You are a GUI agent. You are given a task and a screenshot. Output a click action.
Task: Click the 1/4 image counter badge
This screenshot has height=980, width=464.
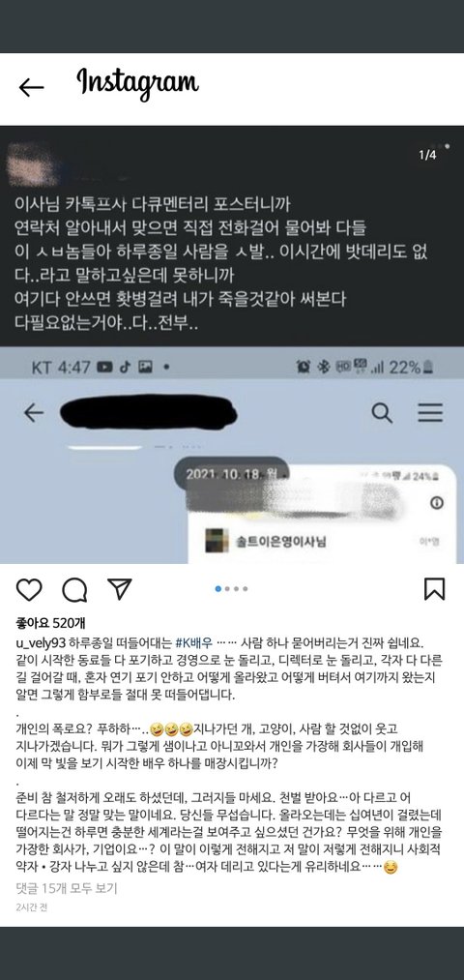(428, 155)
